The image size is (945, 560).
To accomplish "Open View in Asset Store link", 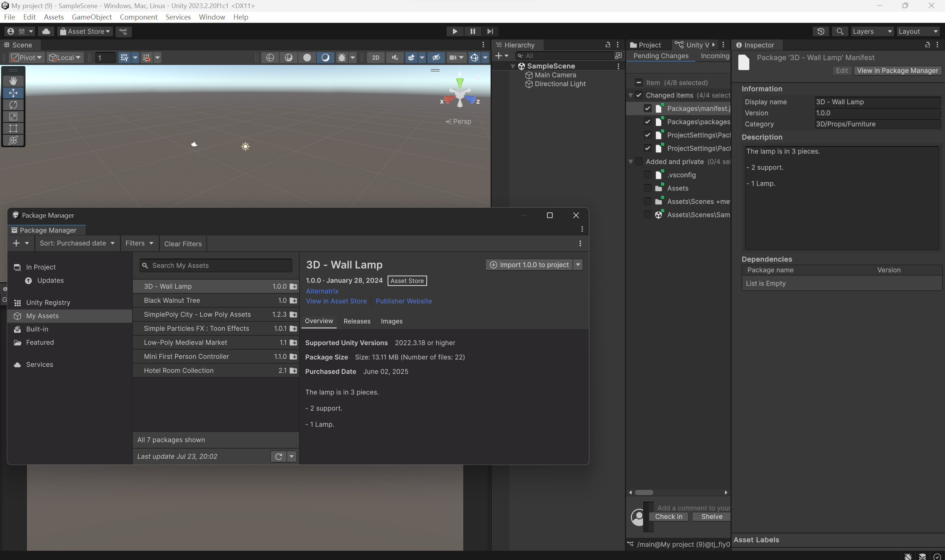I will pos(336,301).
